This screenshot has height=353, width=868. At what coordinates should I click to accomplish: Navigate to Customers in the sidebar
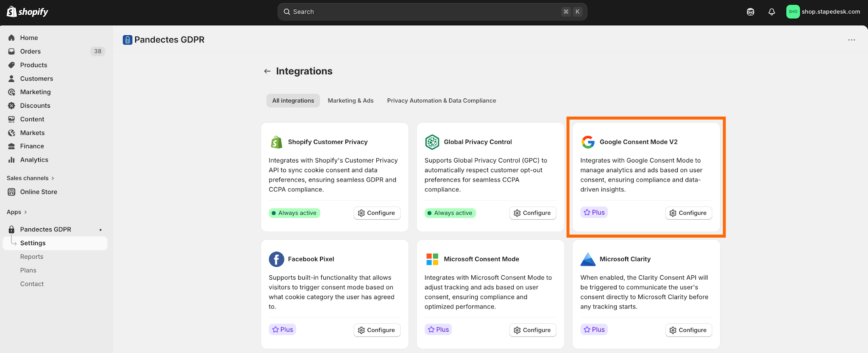click(36, 78)
